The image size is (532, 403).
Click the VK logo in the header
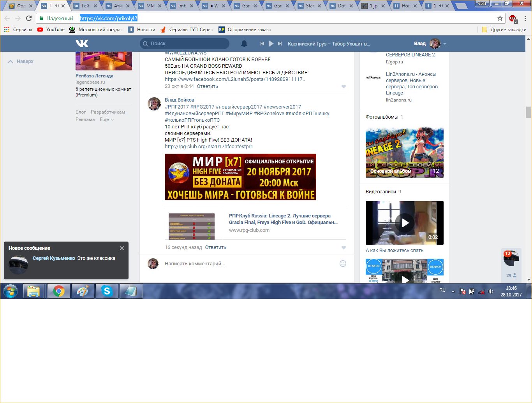82,44
